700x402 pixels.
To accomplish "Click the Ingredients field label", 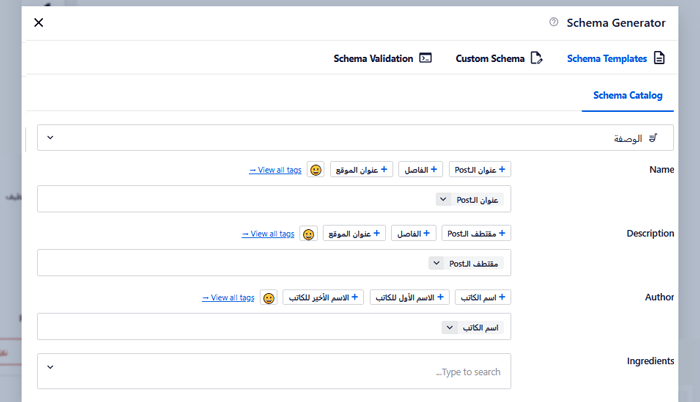I will click(x=650, y=361).
